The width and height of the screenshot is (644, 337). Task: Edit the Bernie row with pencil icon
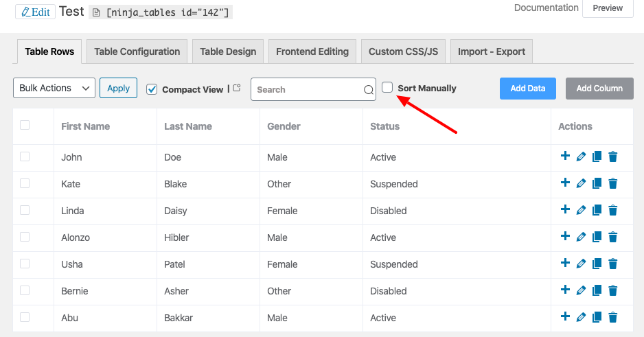pos(581,291)
